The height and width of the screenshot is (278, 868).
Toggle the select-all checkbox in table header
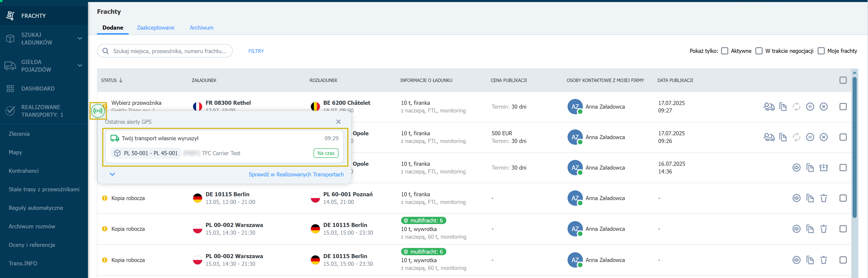[x=843, y=80]
